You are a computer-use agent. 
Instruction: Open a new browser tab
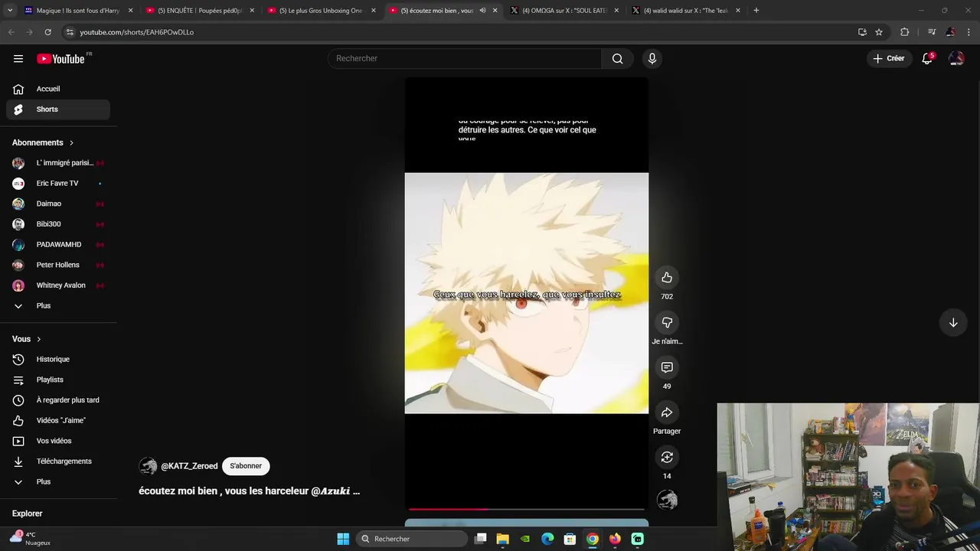(x=756, y=11)
